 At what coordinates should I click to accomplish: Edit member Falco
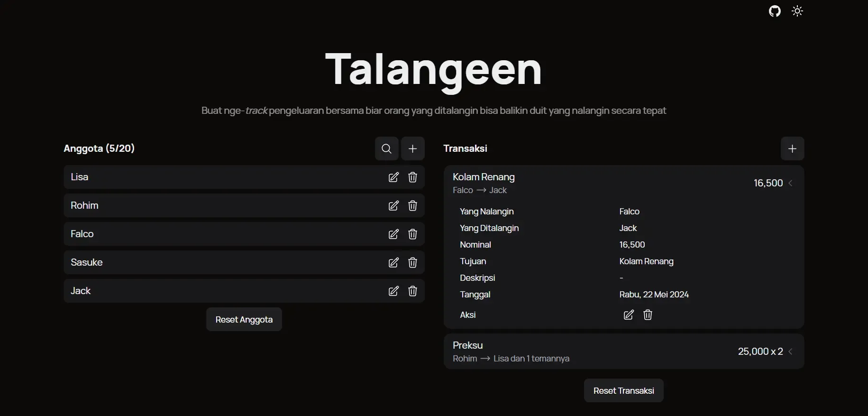393,234
